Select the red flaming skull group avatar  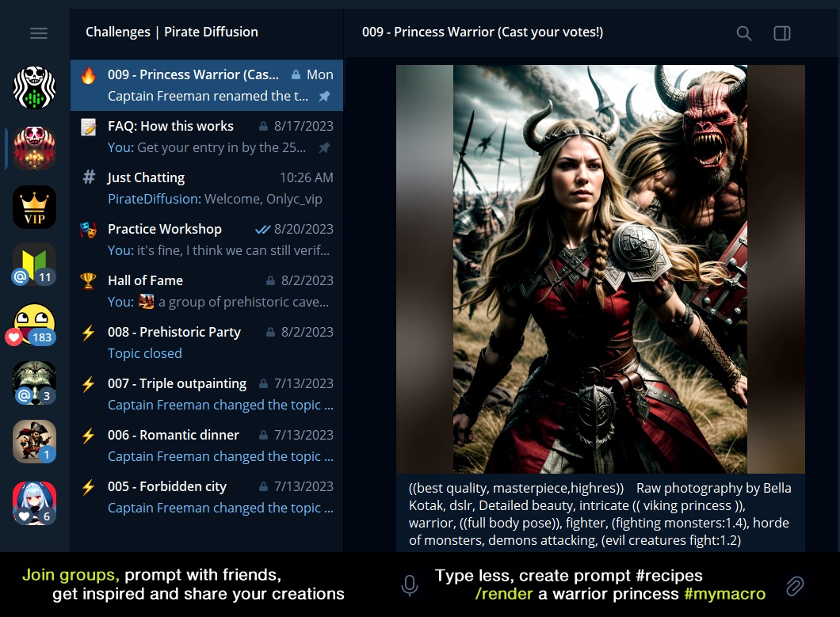[34, 148]
